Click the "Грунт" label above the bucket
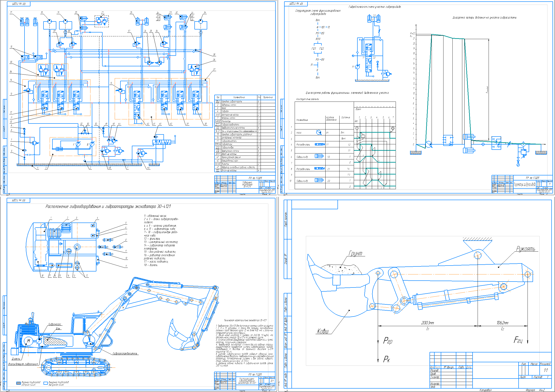This screenshot has width=555, height=392. click(x=355, y=253)
